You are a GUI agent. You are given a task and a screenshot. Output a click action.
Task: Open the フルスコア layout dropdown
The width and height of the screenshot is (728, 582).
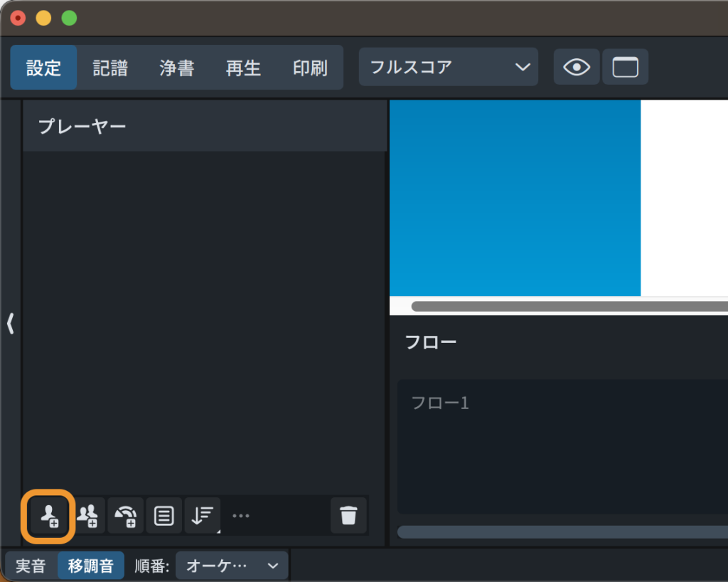pos(449,68)
